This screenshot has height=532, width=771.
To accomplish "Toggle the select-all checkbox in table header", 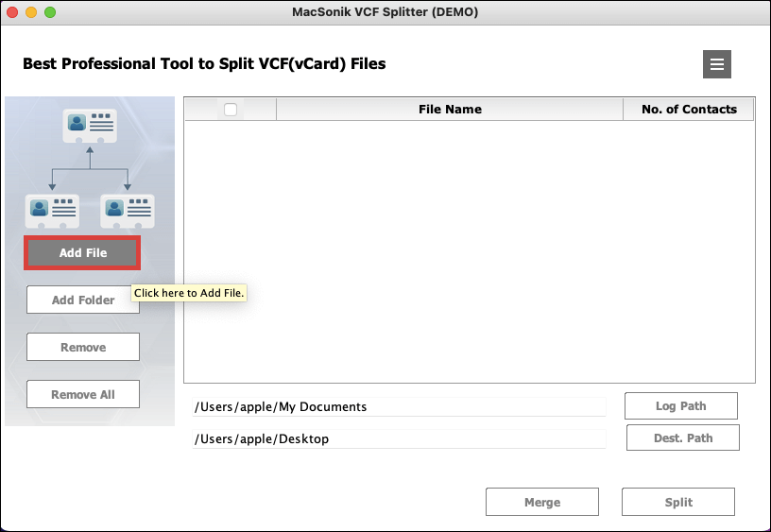I will (231, 110).
